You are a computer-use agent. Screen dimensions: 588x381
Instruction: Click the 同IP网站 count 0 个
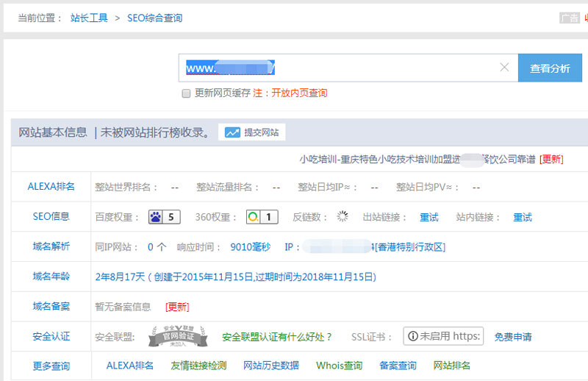coord(157,247)
